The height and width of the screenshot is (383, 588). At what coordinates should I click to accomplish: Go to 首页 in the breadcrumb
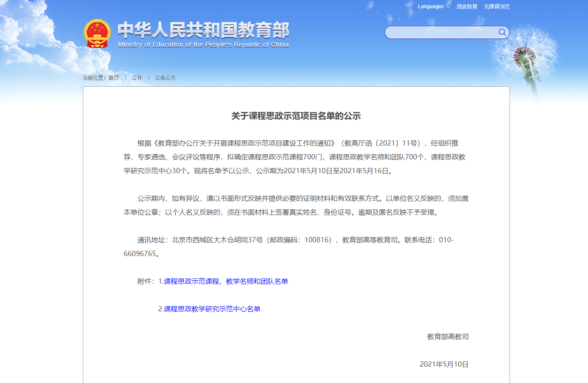pos(113,78)
